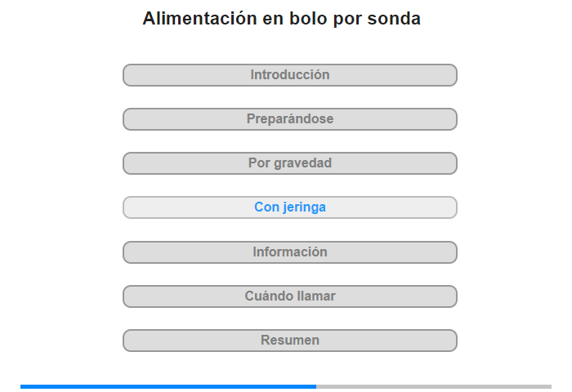Click the end of the blue progress segment
This screenshot has width=572, height=392.
click(315, 386)
